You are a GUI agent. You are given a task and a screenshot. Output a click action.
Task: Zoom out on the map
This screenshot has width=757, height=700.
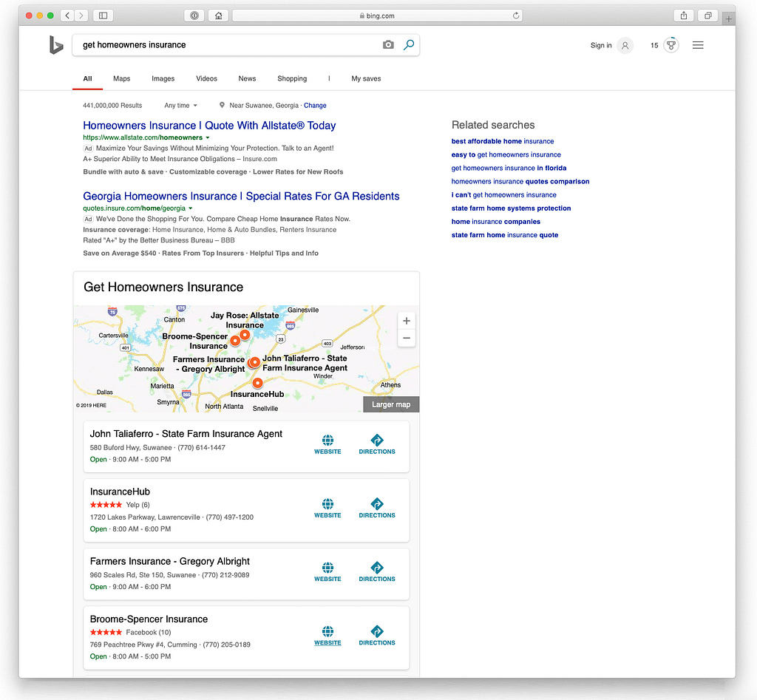(x=407, y=338)
